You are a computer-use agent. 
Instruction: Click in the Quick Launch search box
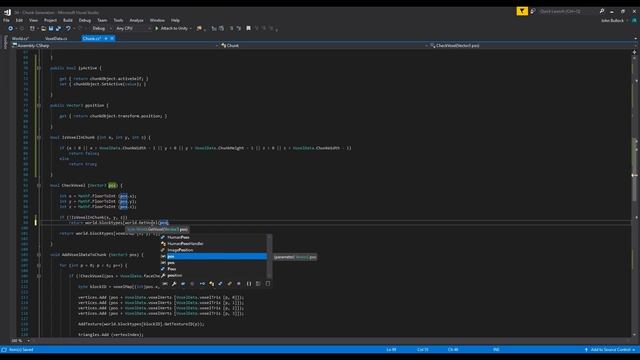tap(567, 11)
